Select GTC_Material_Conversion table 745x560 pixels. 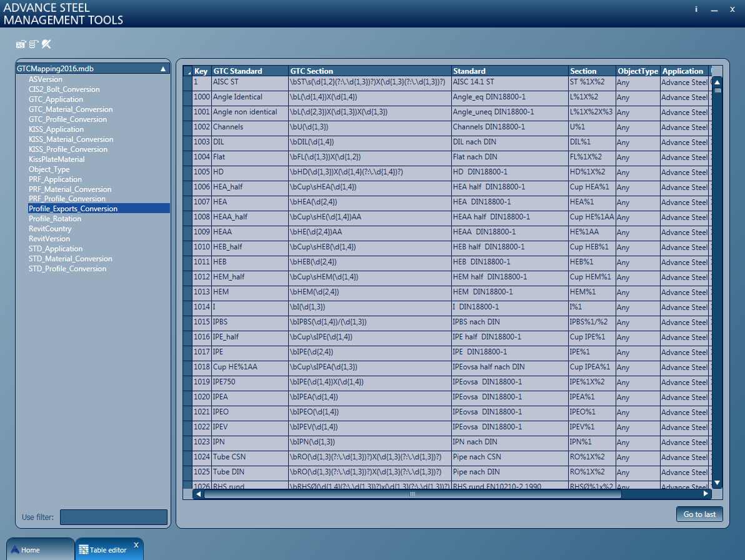pos(71,109)
